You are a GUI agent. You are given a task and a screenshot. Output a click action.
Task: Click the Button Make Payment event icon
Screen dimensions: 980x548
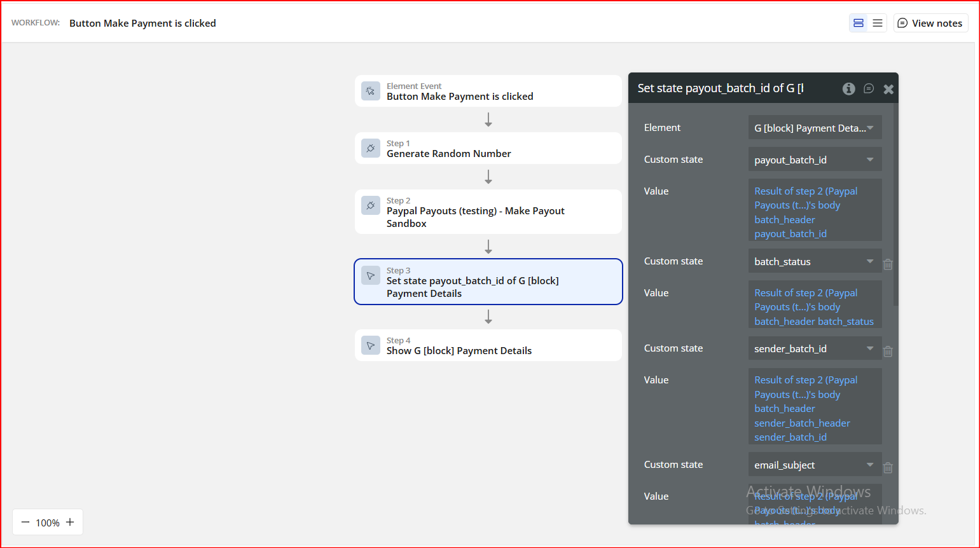point(371,91)
